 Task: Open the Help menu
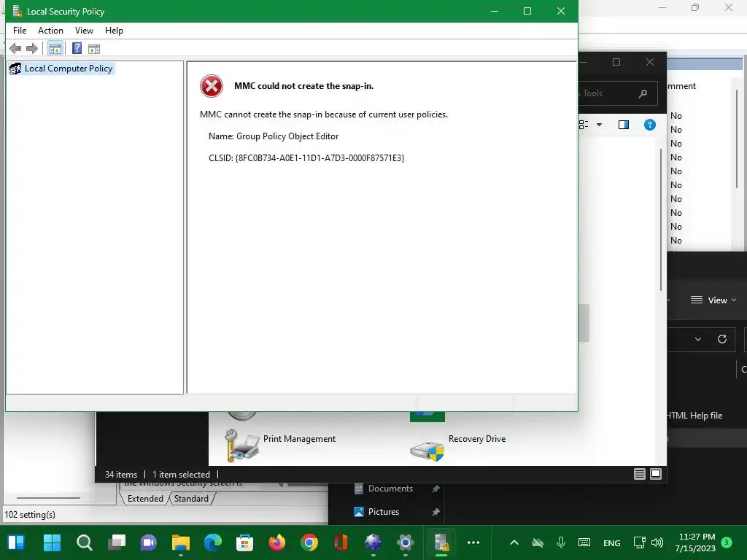pos(114,31)
